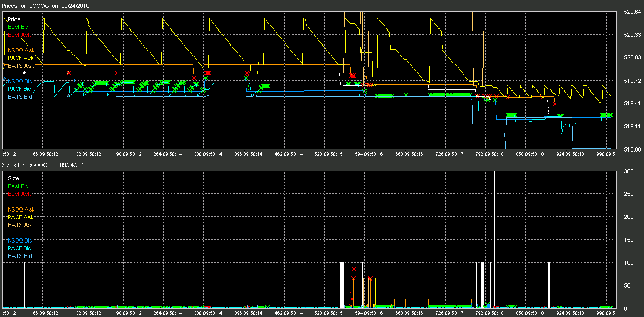Click the 520.64 price axis value
This screenshot has width=644, height=317.
[x=633, y=12]
